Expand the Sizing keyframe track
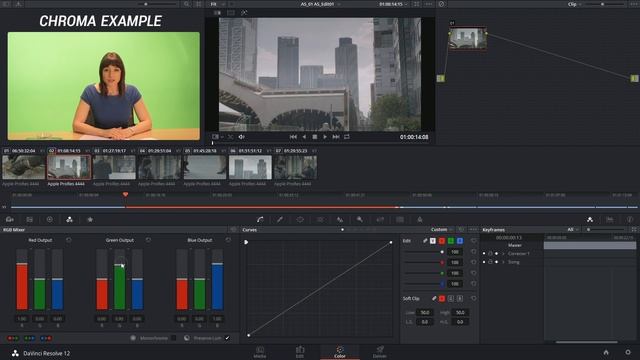 [x=504, y=262]
